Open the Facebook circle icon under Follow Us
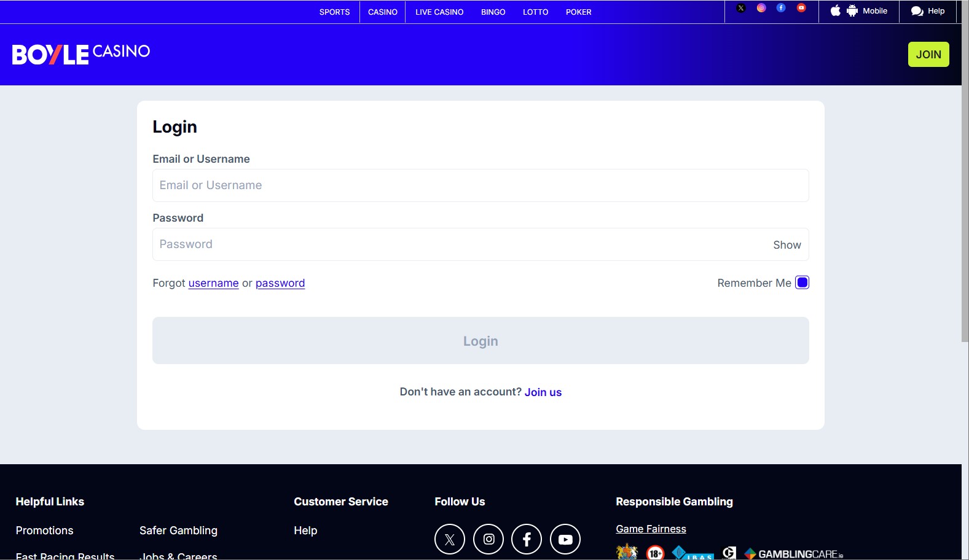Image resolution: width=969 pixels, height=560 pixels. (x=527, y=539)
